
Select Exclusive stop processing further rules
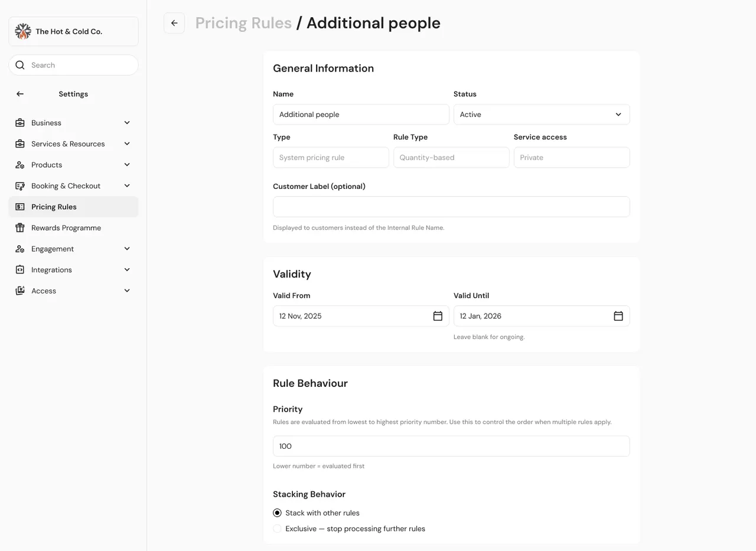coord(277,529)
